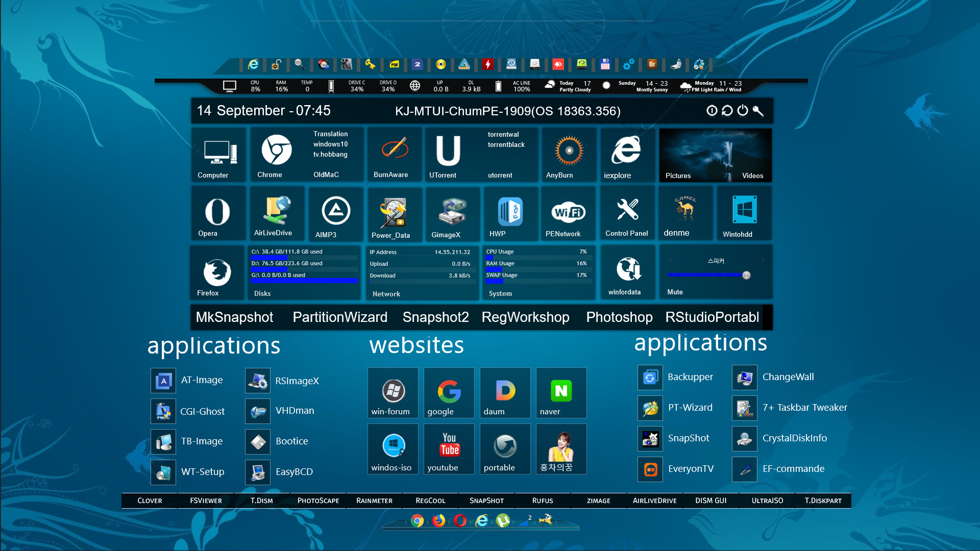The image size is (980, 551).
Task: Open Opera from the bottom dock
Action: [x=460, y=520]
